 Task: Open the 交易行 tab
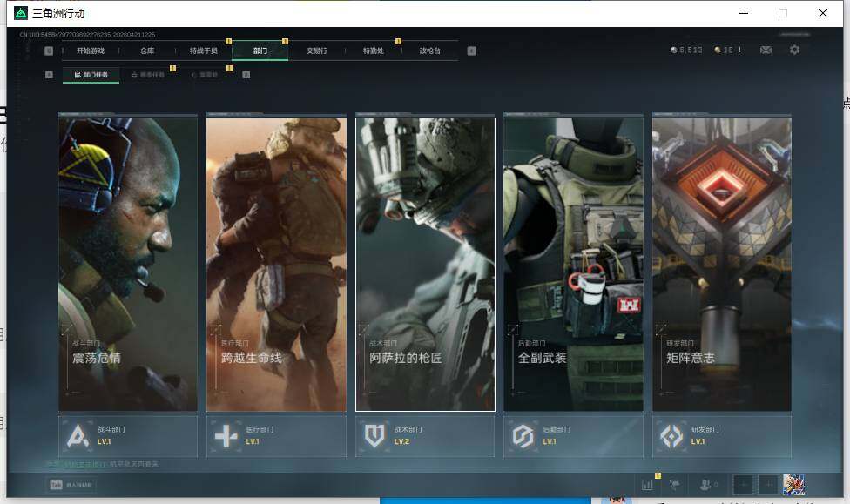point(317,51)
